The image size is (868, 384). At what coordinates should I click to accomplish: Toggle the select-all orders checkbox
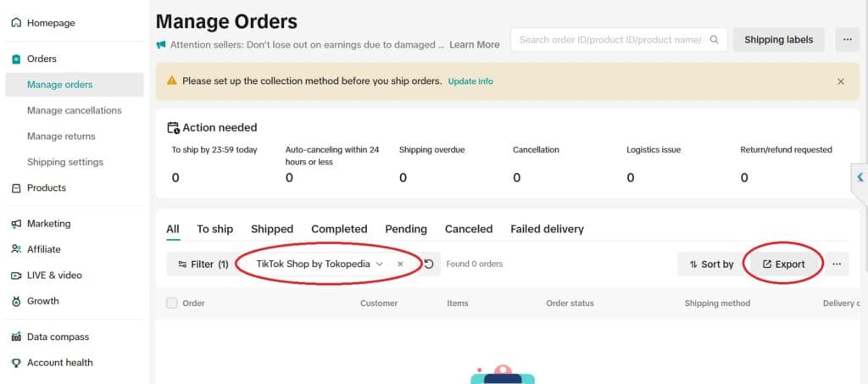[x=172, y=303]
